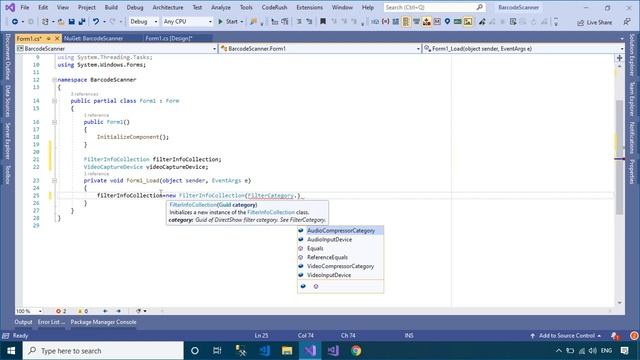Screen dimensions: 640x360
Task: Click the Save (floppy disk) toolbar icon
Action: point(71,22)
